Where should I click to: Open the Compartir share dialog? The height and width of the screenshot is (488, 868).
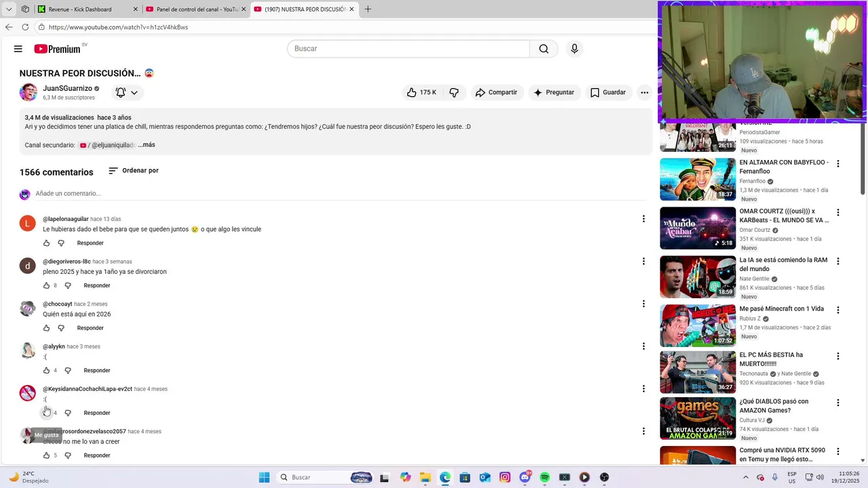click(x=496, y=92)
